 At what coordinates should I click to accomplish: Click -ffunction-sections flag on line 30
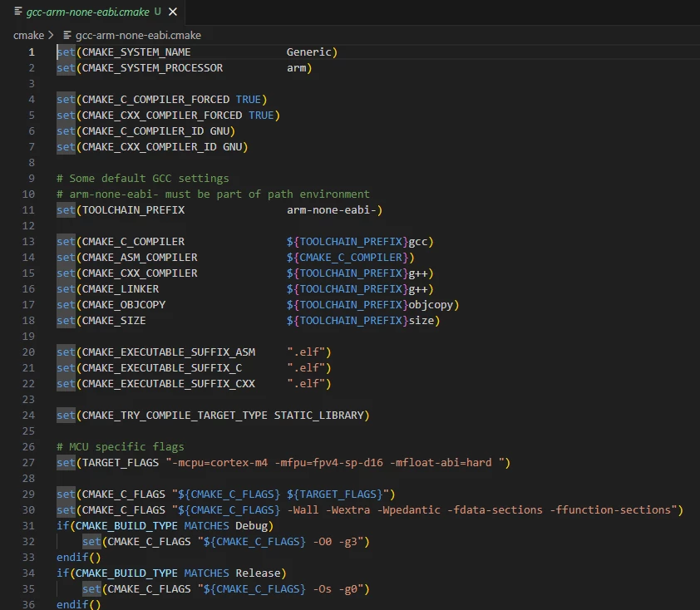[x=610, y=510]
